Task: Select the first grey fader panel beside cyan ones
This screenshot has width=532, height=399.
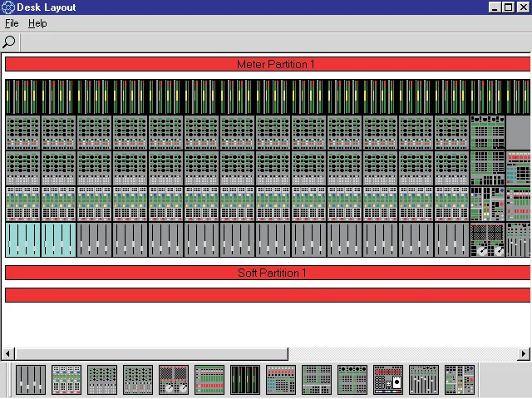Action: (94, 239)
